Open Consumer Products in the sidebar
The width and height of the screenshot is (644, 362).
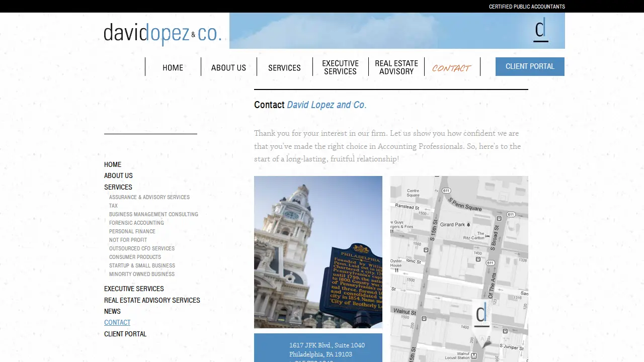pos(135,257)
